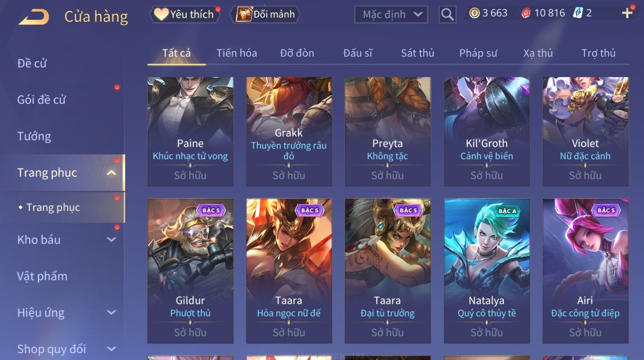Open Yêu thích heart favorites
The height and width of the screenshot is (360, 644).
(185, 14)
